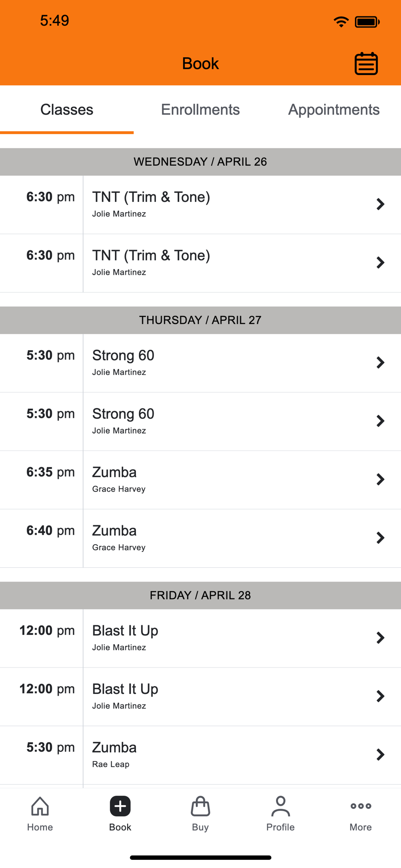Open the calendar icon in header
This screenshot has height=868, width=401.
click(366, 64)
